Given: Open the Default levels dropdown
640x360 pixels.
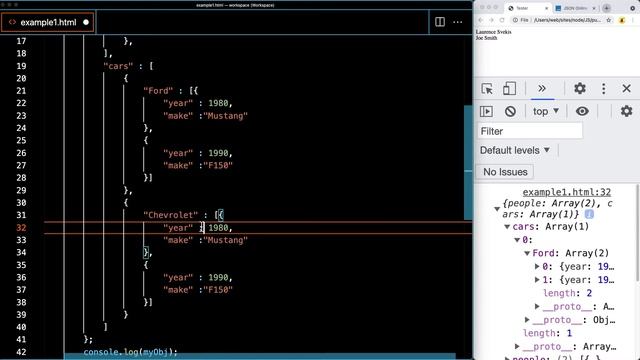Looking at the screenshot, I should click(x=515, y=150).
